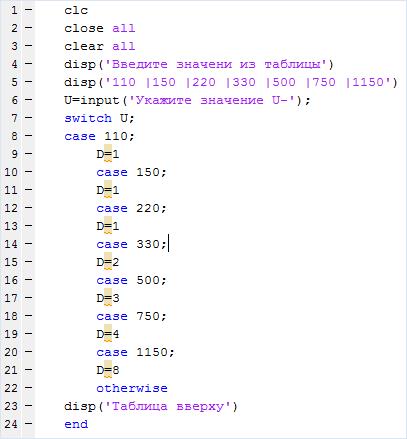Click line number 16 in gutter
Image resolution: width=407 pixels, height=439 pixels.
11,280
